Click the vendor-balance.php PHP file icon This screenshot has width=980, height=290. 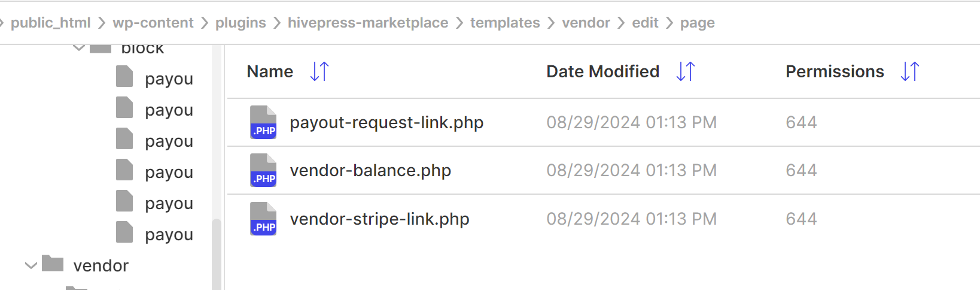[x=263, y=170]
